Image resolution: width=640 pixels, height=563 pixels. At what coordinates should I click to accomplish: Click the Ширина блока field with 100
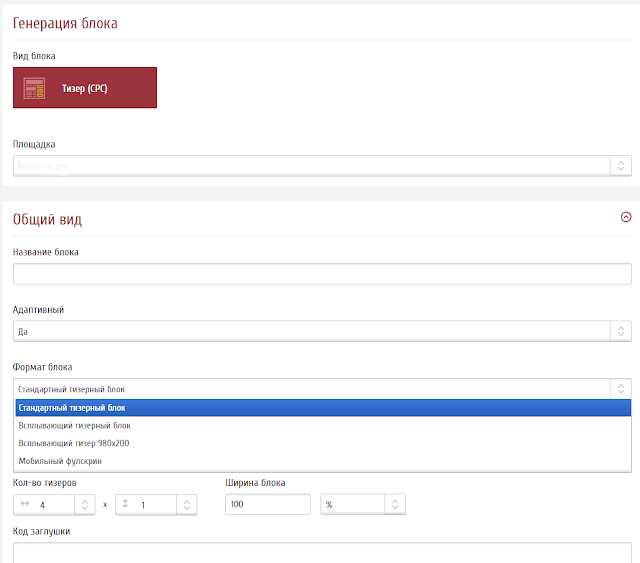tap(268, 504)
